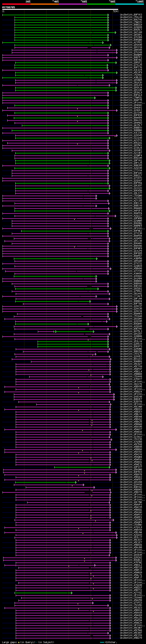This screenshot has width=146, height=644.
Task: Open hit UniRef100_B9FYK3
Action: tap(131, 15)
